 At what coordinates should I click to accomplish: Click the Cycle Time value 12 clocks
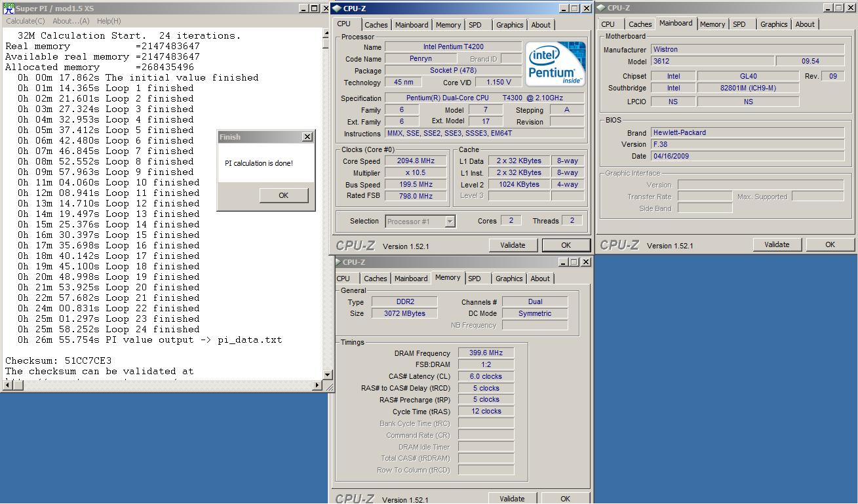click(486, 412)
